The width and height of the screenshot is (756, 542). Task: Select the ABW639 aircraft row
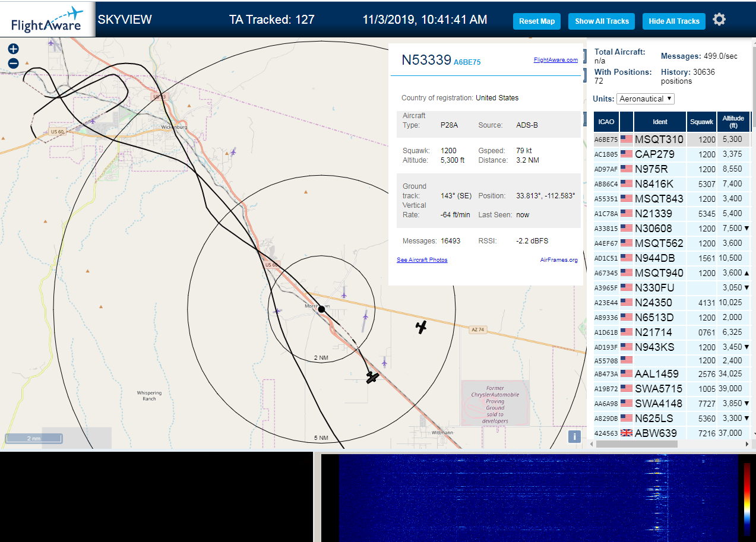(x=672, y=433)
